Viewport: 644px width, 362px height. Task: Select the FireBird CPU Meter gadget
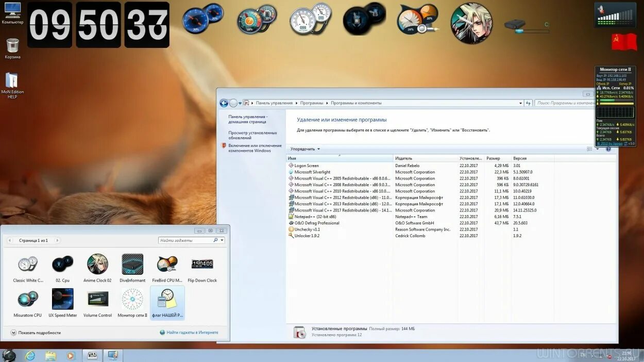coord(167,268)
